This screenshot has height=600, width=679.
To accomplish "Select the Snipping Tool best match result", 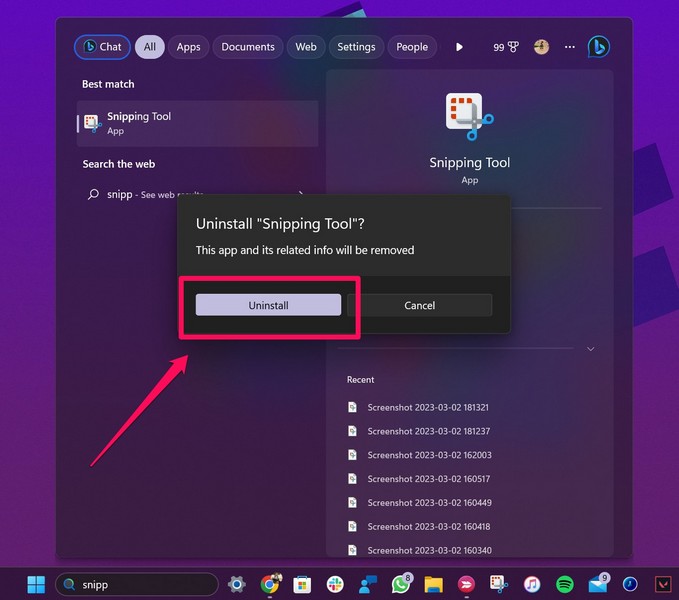I will coord(197,123).
